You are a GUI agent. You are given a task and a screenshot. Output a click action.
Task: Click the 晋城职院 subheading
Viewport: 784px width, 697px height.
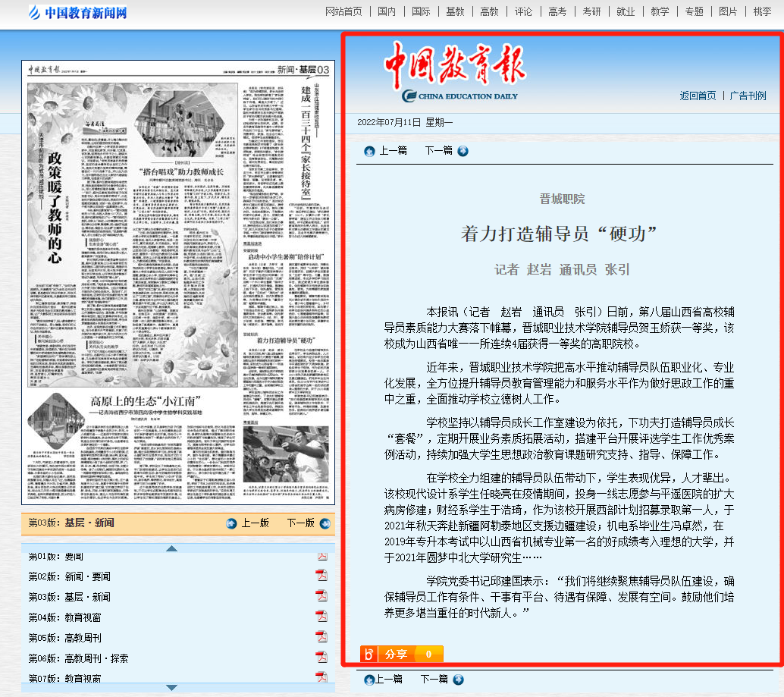[562, 199]
